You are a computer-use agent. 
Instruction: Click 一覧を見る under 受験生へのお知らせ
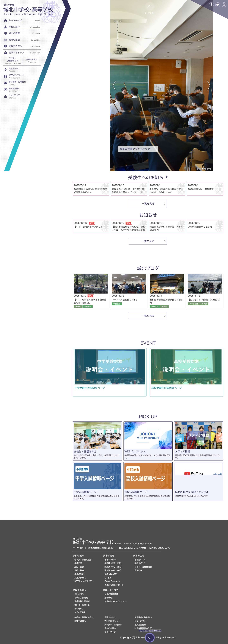point(148,204)
